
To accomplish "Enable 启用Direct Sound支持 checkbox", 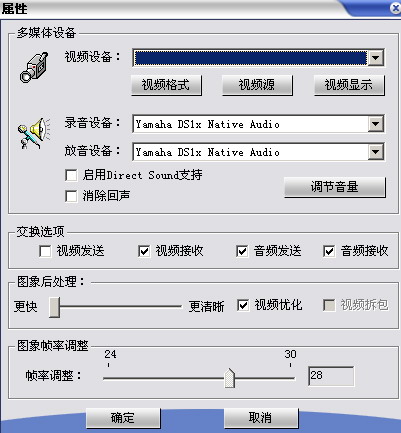I will (x=71, y=175).
